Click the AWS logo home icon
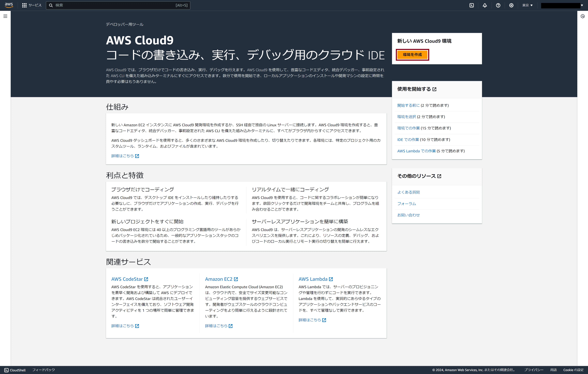588x374 pixels. point(9,5)
